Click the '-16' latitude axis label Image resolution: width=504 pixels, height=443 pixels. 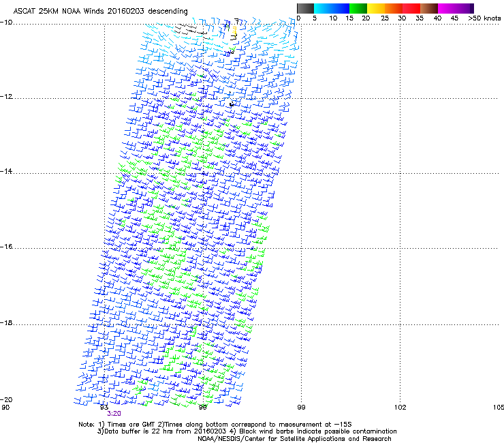point(6,247)
